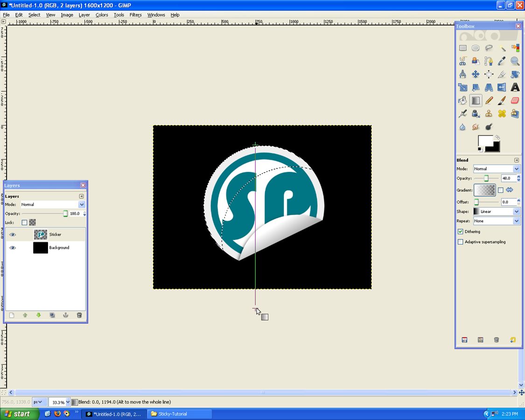
Task: Open the Blend Mode dropdown
Action: click(x=496, y=169)
